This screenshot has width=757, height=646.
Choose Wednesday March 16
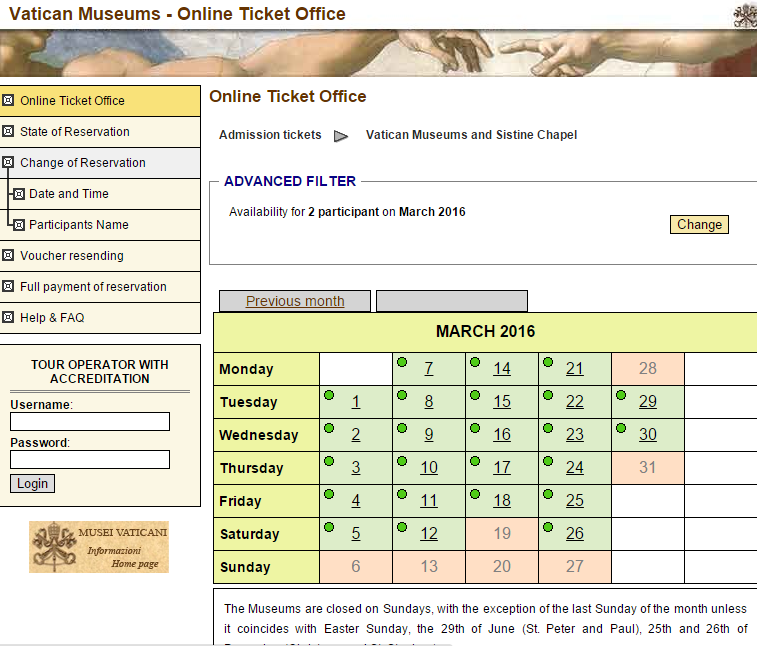[502, 435]
